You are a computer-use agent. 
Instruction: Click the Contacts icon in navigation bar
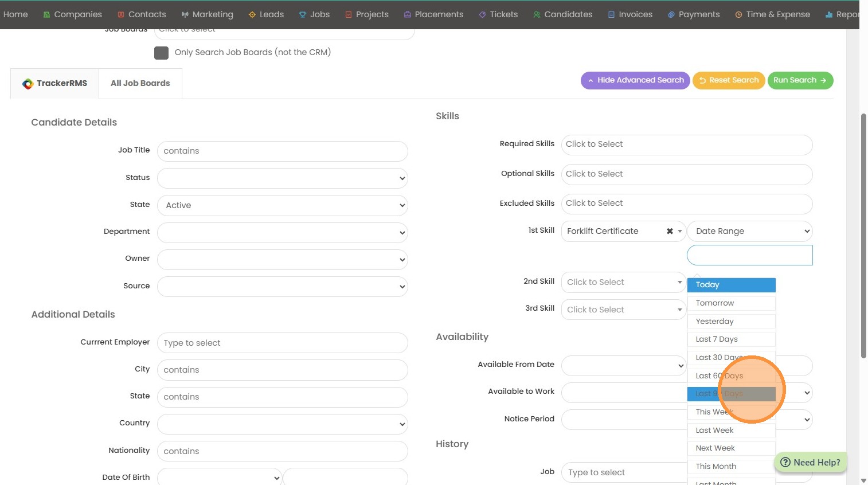coord(121,15)
